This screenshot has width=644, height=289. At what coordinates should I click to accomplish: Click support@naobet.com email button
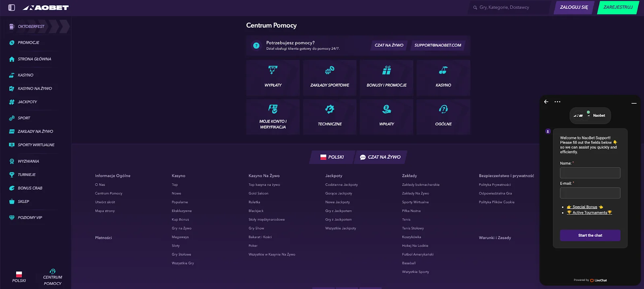coord(438,45)
